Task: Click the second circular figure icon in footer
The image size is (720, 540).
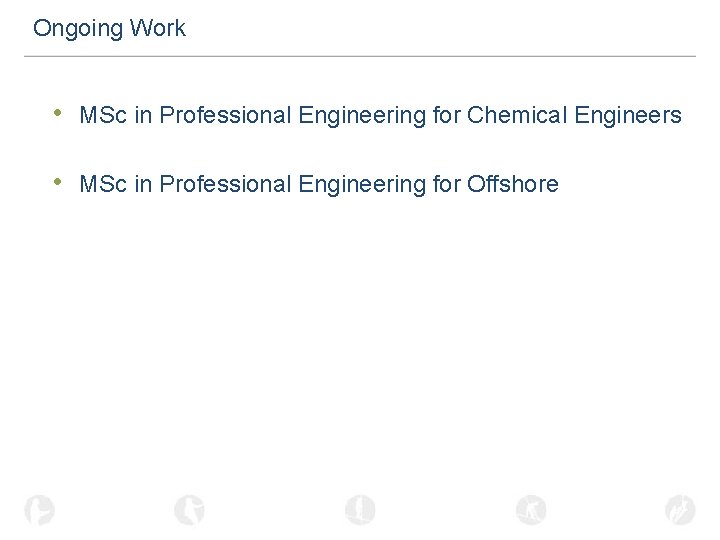Action: pyautogui.click(x=189, y=510)
